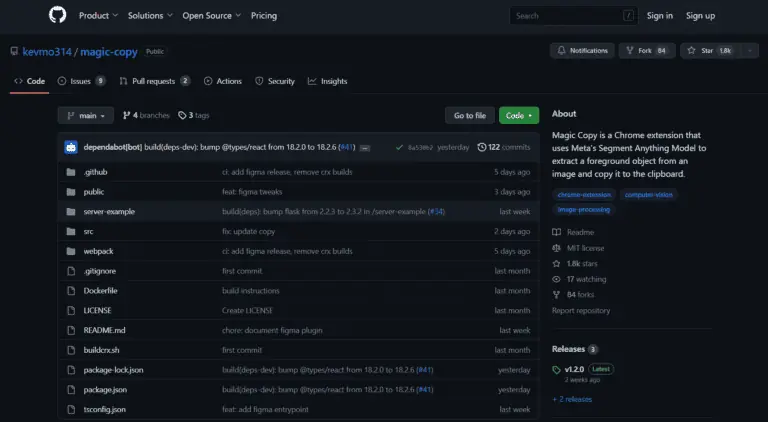This screenshot has height=422, width=768.
Task: Open the MIT license link
Action: click(x=578, y=248)
